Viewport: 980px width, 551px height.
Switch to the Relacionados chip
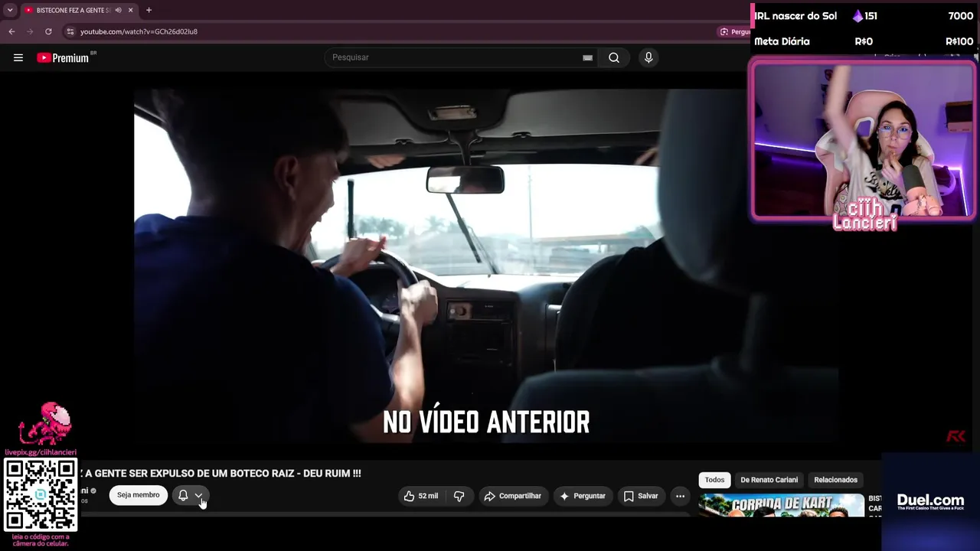[x=835, y=480]
